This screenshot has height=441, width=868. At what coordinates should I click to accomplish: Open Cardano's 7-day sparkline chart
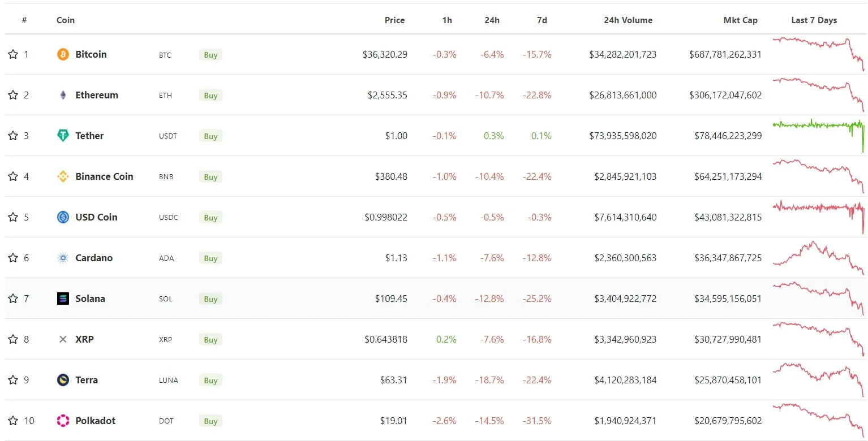pos(818,258)
